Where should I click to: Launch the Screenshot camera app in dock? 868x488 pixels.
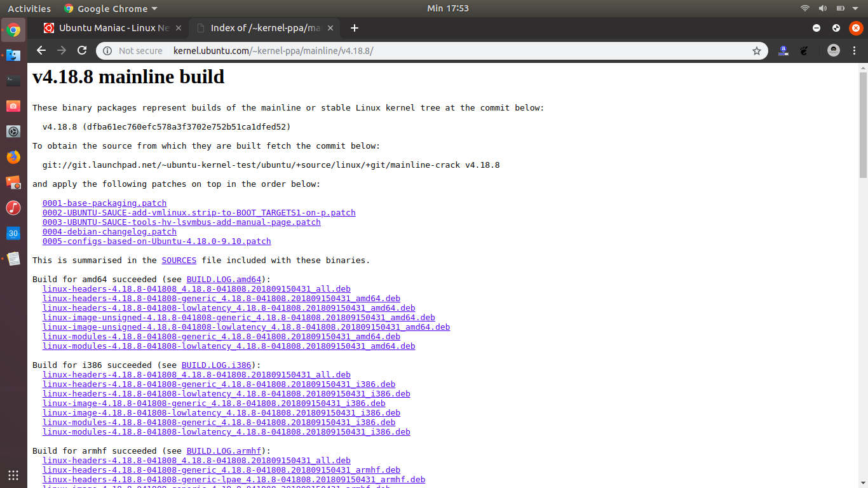tap(13, 106)
